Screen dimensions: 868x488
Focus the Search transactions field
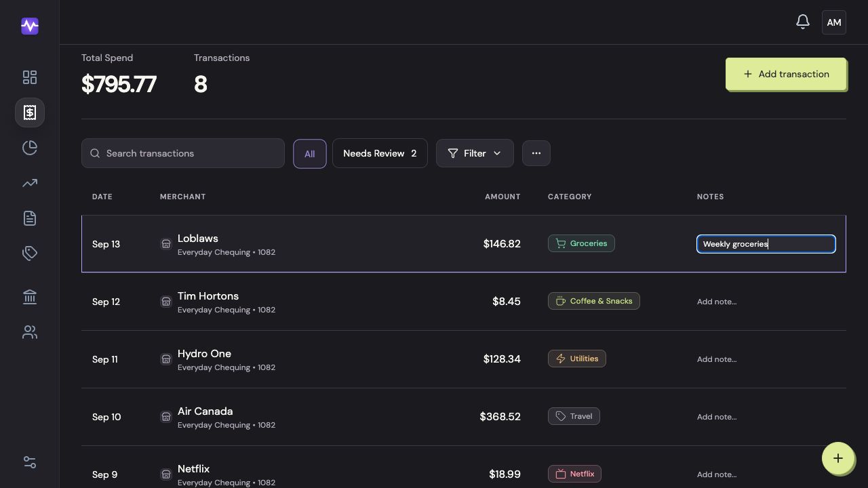pos(183,153)
